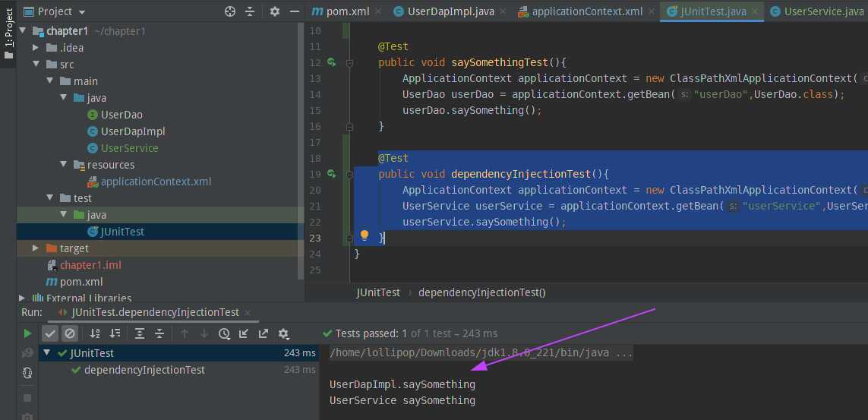
Task: Export test results icon
Action: tap(264, 333)
